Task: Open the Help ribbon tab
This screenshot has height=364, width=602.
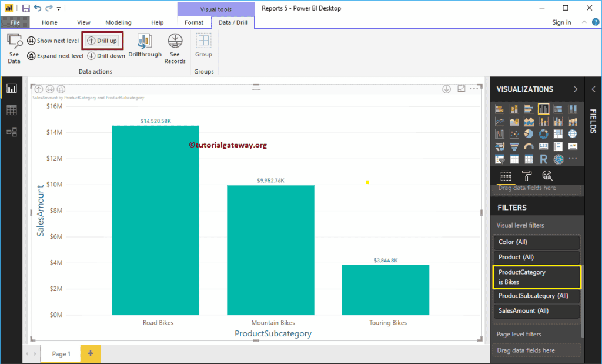Action: tap(157, 22)
